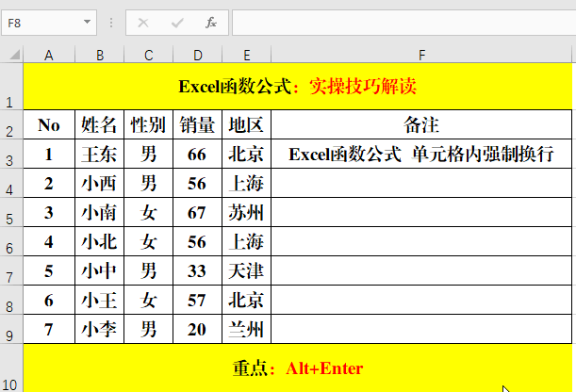Click the yellow footer cell with Alt+Enter

(297, 368)
